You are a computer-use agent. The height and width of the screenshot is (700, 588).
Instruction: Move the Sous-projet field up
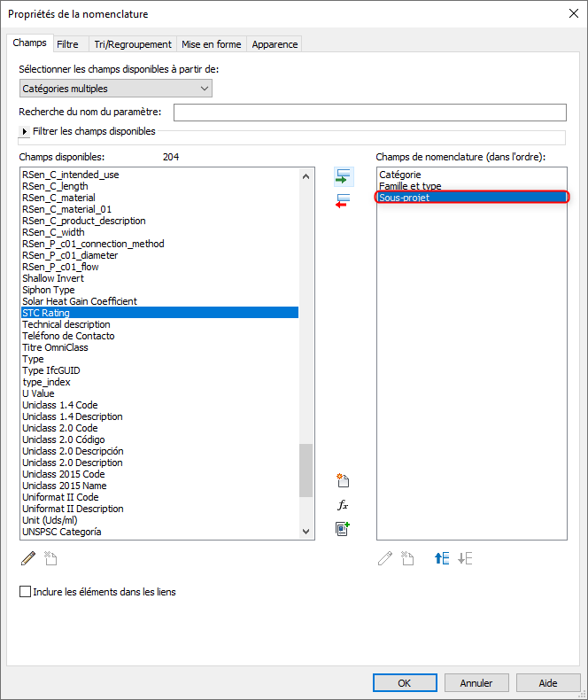click(442, 558)
